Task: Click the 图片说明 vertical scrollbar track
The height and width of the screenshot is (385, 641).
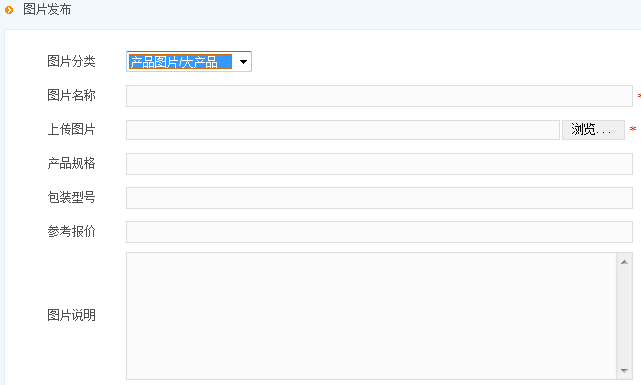Action: (x=624, y=316)
